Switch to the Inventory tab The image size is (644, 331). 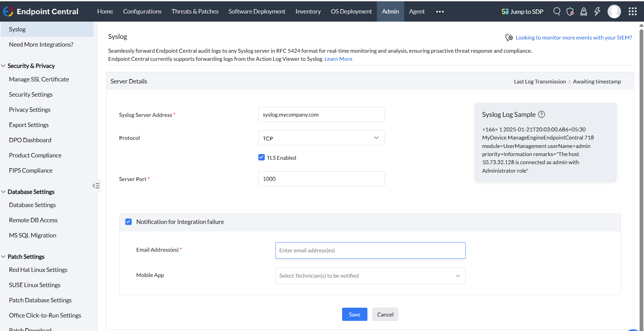(308, 11)
